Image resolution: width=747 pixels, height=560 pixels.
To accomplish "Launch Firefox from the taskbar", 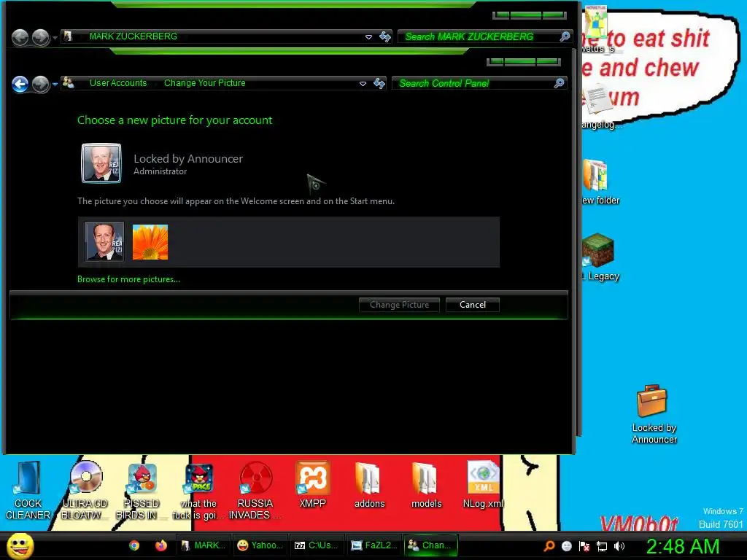I will tap(161, 545).
